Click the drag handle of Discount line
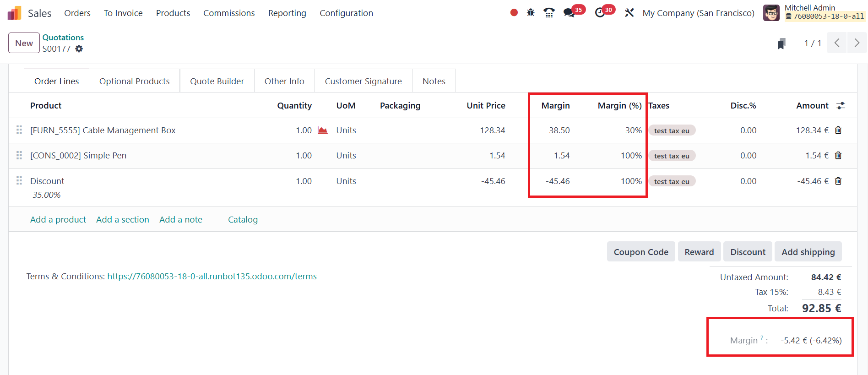 point(19,181)
